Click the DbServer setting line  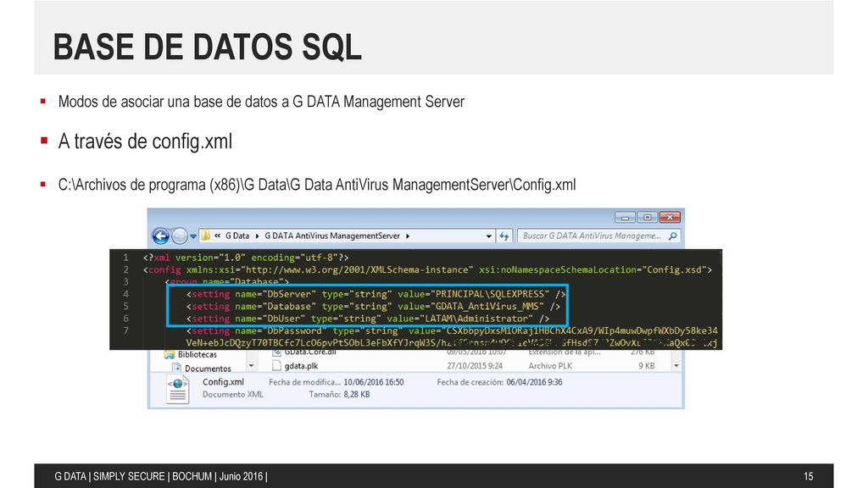[x=376, y=294]
